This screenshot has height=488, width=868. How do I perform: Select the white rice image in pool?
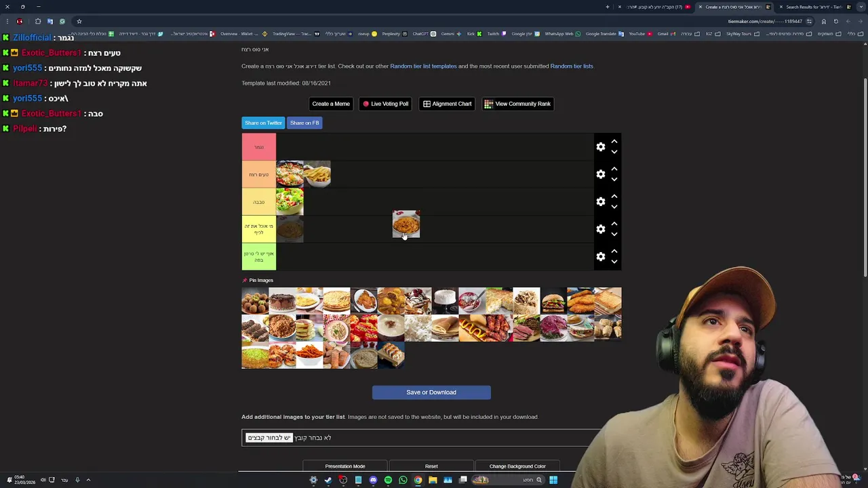tap(418, 328)
